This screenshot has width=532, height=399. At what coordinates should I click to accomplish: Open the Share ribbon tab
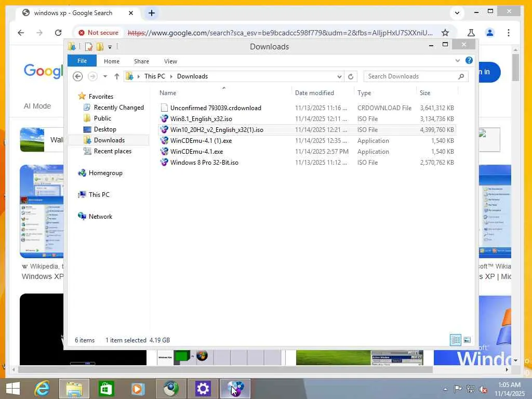pyautogui.click(x=141, y=61)
